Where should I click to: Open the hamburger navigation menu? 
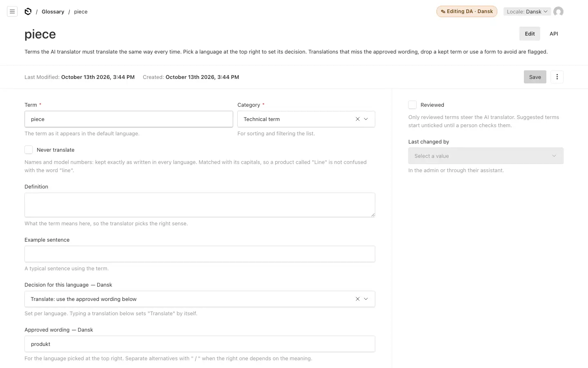click(x=12, y=11)
